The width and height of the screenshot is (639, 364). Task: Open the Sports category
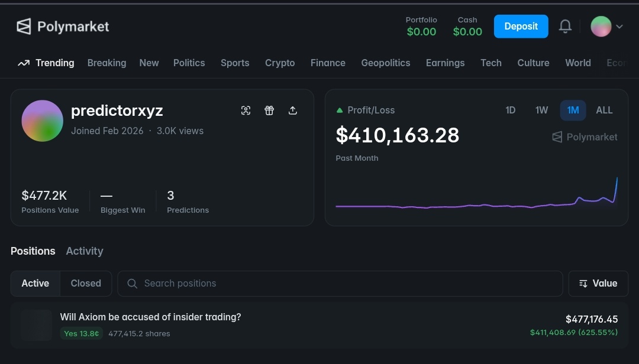coord(235,63)
